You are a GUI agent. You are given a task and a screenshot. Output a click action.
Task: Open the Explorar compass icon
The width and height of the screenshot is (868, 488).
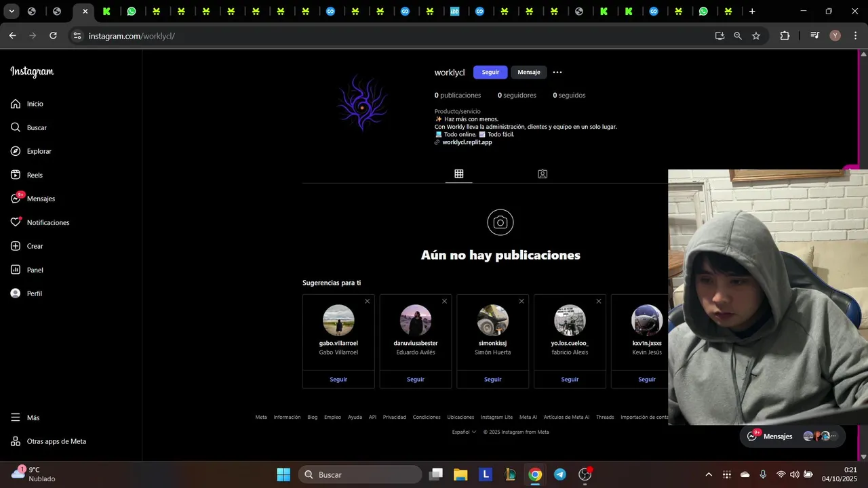click(x=16, y=151)
